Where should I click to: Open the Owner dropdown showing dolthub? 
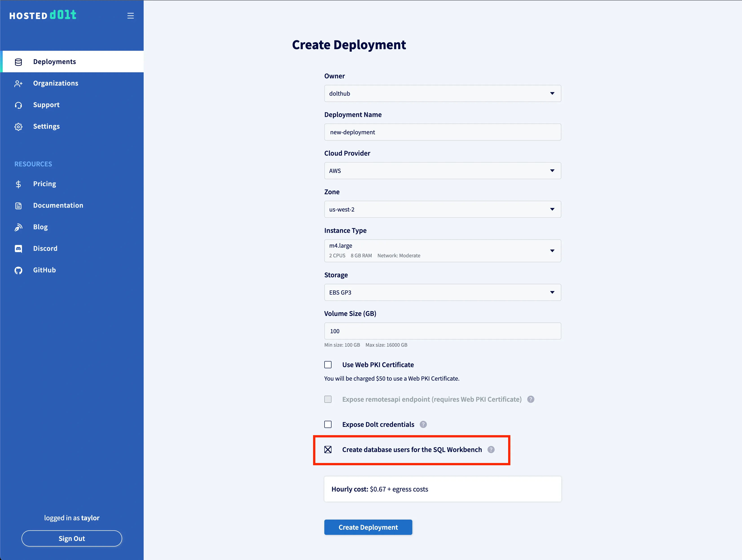coord(442,94)
